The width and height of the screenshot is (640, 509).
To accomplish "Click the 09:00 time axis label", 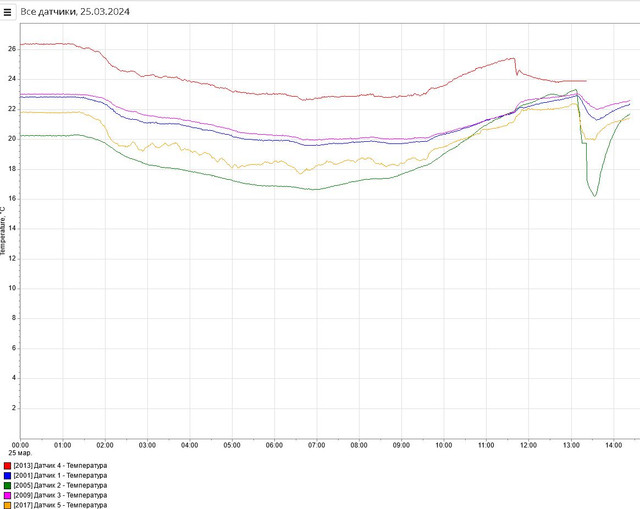I will (x=401, y=445).
